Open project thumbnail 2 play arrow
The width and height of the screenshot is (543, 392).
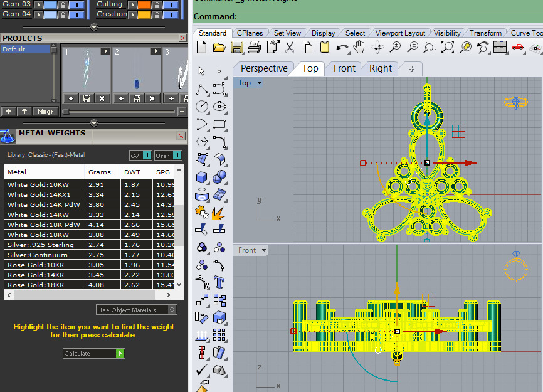coord(156,51)
